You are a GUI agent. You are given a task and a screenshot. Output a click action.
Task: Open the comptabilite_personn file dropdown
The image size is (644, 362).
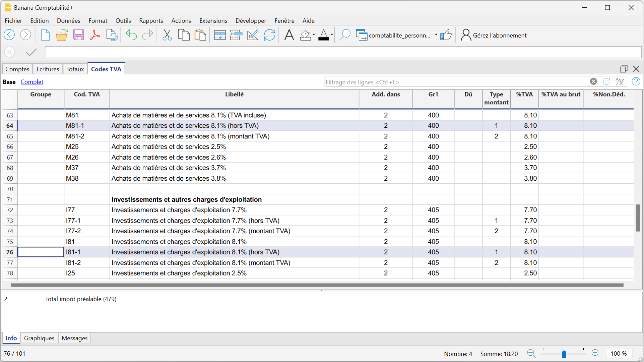[x=436, y=35]
